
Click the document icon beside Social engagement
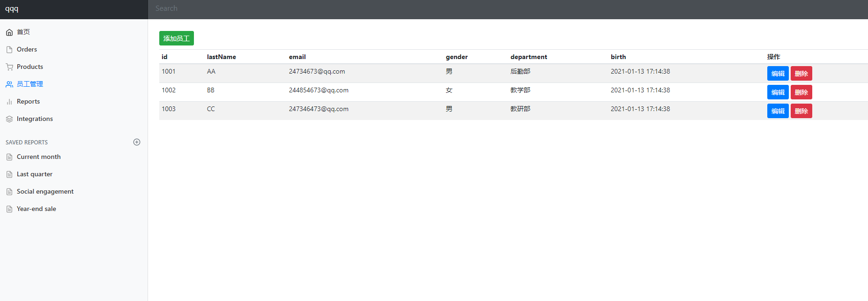[x=9, y=192]
